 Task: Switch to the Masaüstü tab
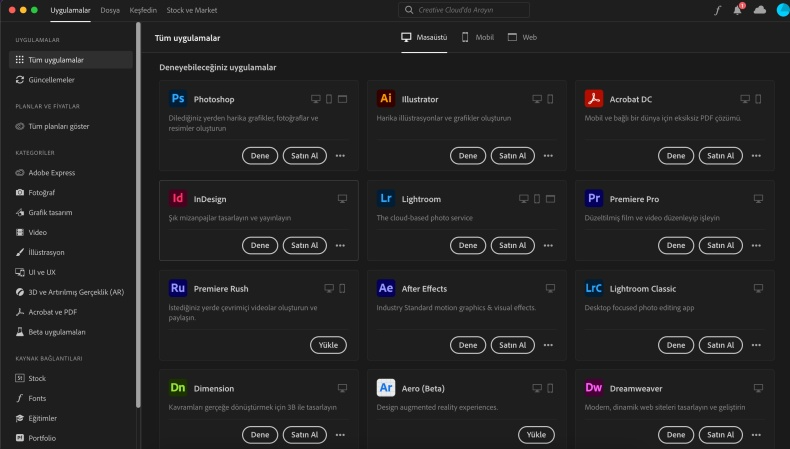point(424,37)
